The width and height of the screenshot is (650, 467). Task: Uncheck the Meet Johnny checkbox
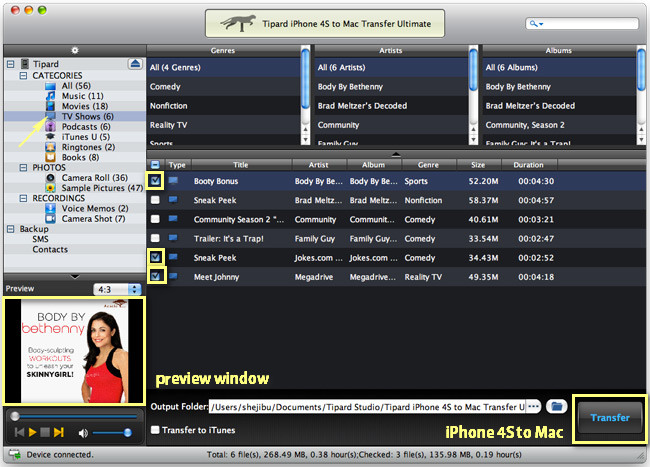click(x=155, y=276)
